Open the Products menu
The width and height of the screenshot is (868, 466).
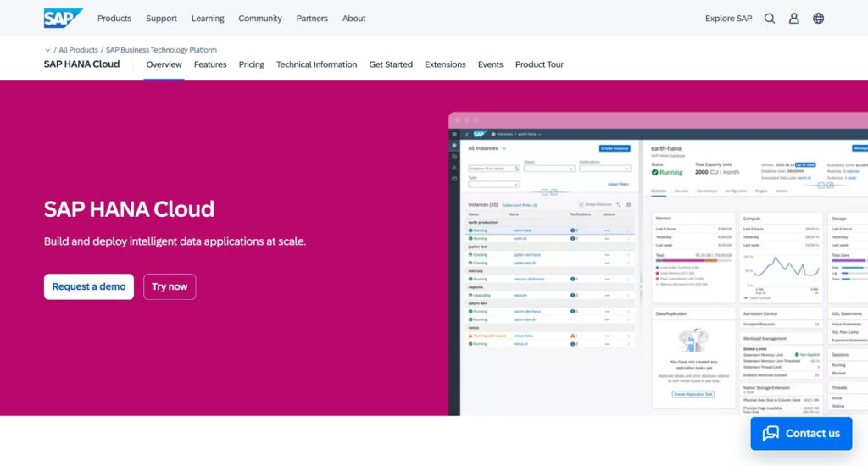click(114, 19)
